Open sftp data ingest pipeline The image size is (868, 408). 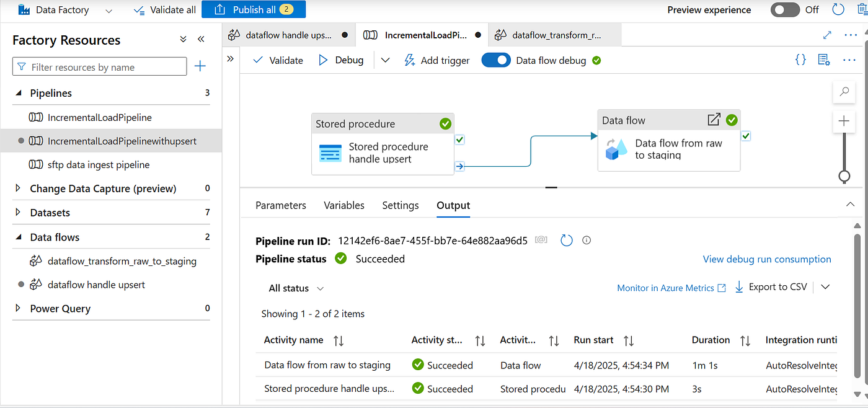[x=99, y=165]
